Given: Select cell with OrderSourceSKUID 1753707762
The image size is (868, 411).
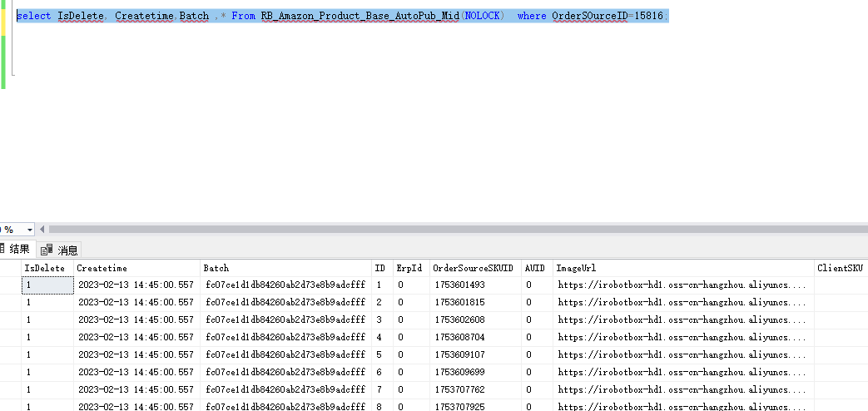Looking at the screenshot, I should [475, 390].
